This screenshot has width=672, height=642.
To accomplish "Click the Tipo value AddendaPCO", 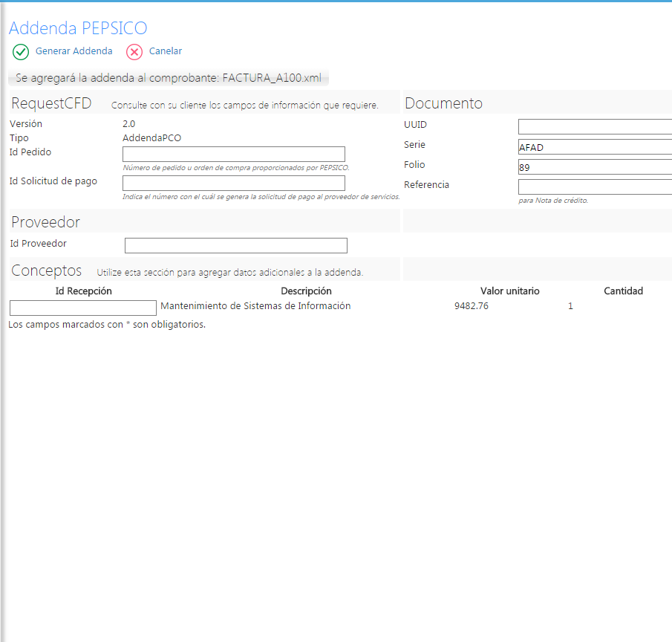I will [x=151, y=138].
